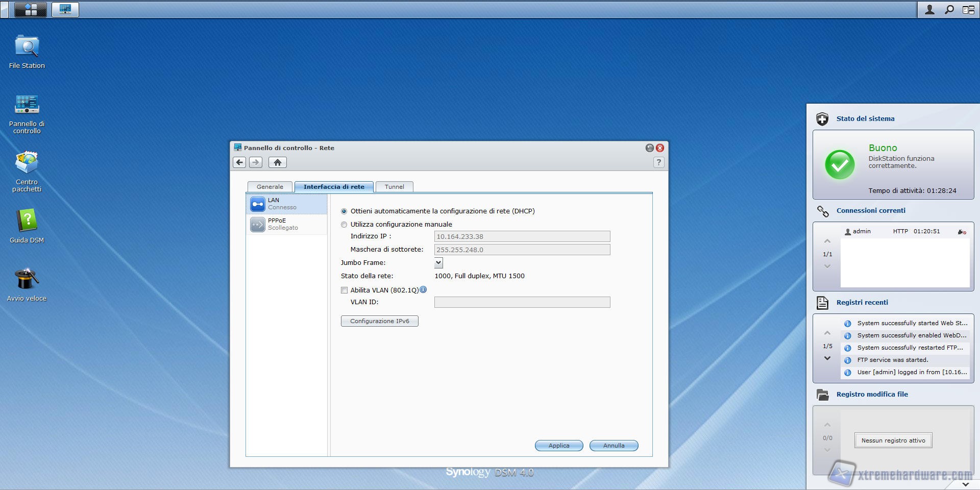Go to control panel home
The width and height of the screenshot is (980, 490).
pos(277,162)
